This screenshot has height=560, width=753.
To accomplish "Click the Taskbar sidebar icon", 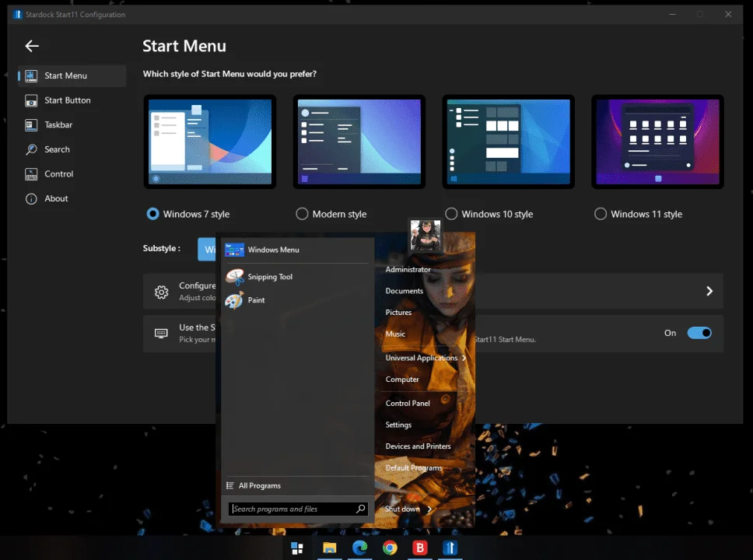I will click(31, 125).
